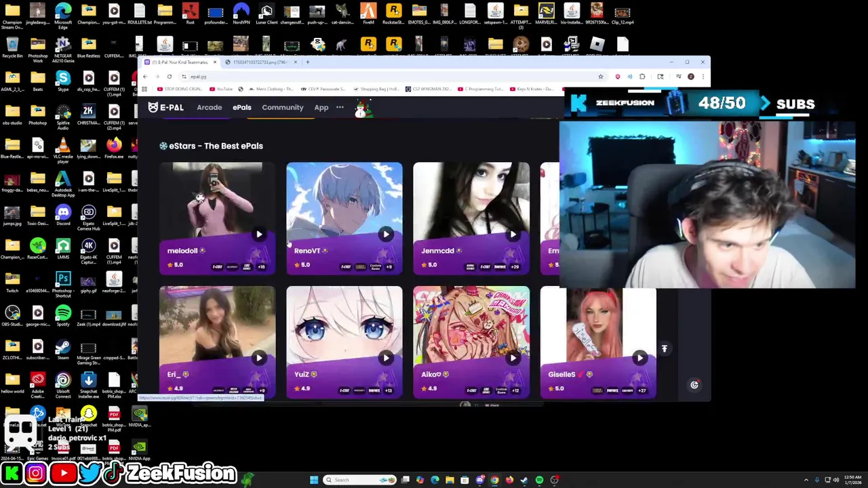Image resolution: width=868 pixels, height=488 pixels.
Task: Select the Lunar Client desktop icon
Action: click(x=266, y=12)
